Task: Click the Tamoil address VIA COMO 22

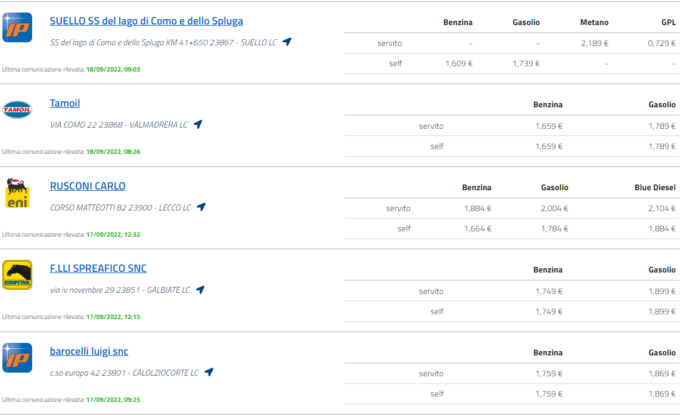Action: [x=118, y=125]
